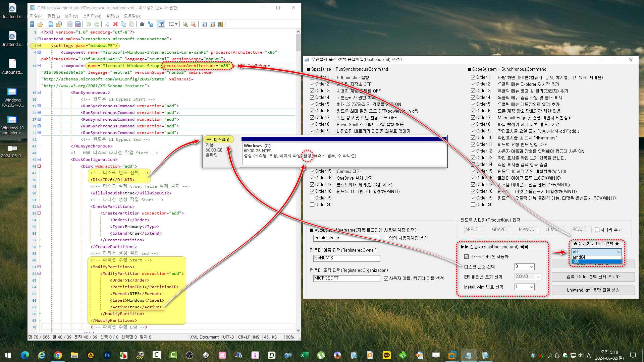Toggle 사용자 이름, 컴퓨터 이름 생성 checkbox
The height and width of the screenshot is (362, 644).
386,279
